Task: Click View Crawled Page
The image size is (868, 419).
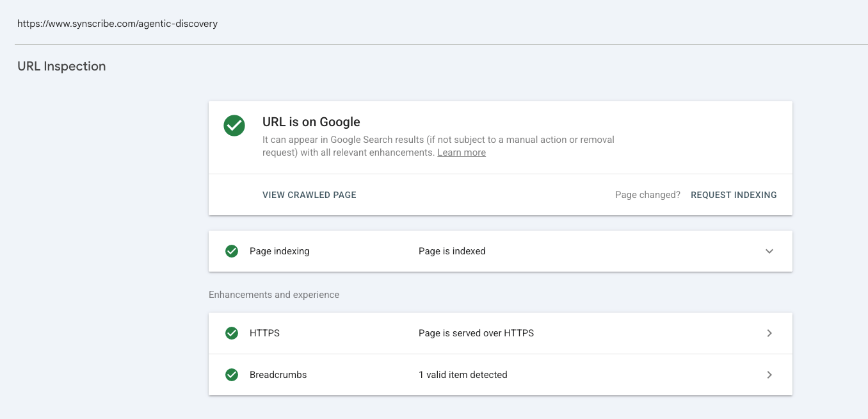Action: 309,195
